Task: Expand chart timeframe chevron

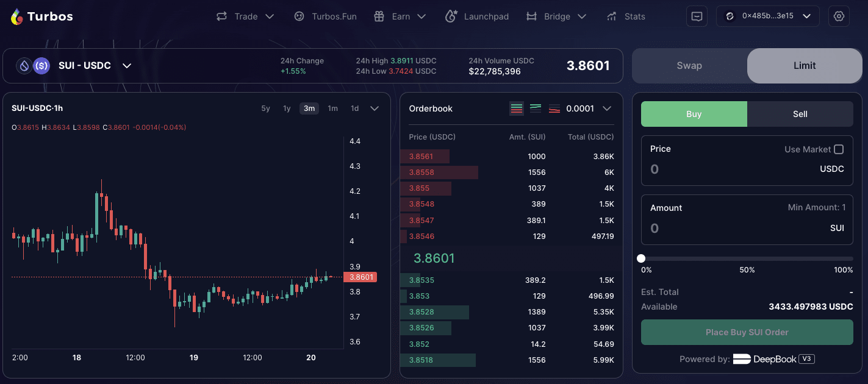Action: 375,108
